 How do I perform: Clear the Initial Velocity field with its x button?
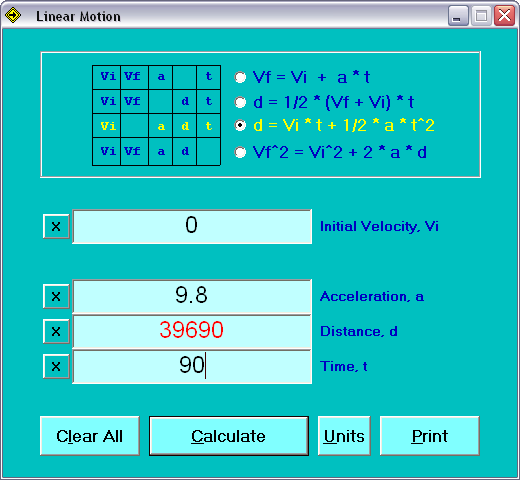pos(56,227)
